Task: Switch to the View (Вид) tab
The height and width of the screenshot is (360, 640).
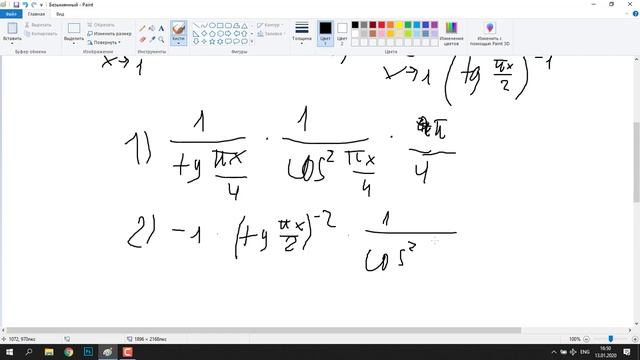Action: tap(60, 14)
